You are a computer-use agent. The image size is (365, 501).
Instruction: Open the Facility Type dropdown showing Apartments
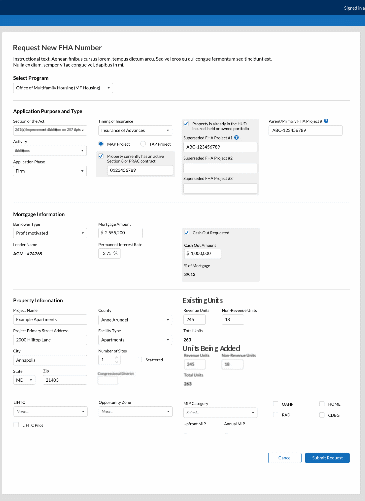coord(135,340)
